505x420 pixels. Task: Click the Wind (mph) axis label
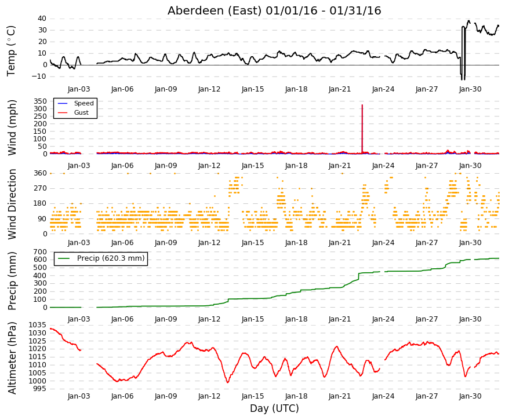[11, 128]
